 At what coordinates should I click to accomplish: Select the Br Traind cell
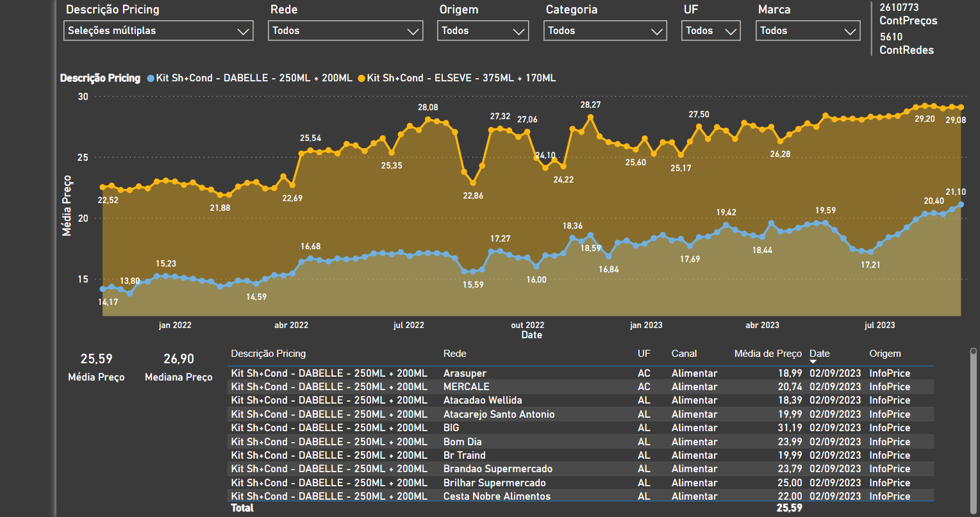tap(465, 455)
